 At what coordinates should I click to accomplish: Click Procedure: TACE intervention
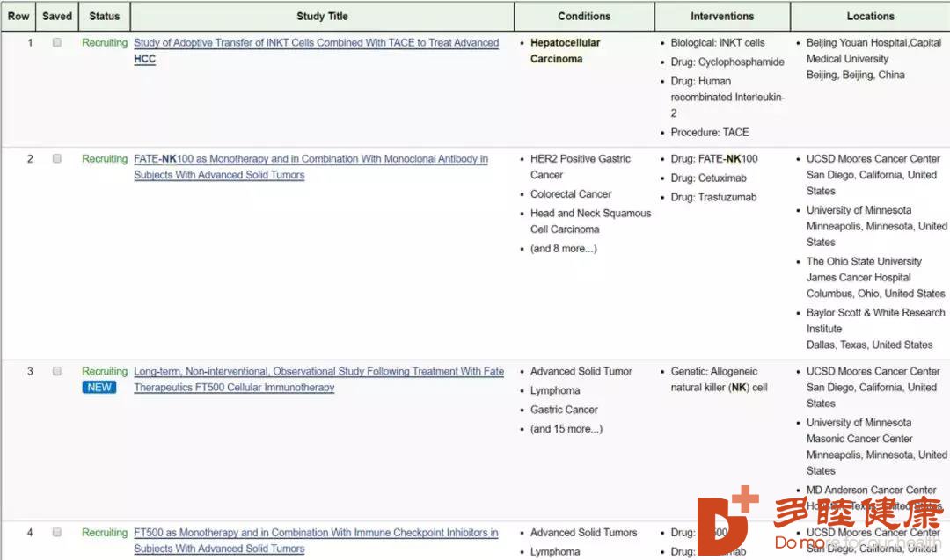pyautogui.click(x=710, y=132)
